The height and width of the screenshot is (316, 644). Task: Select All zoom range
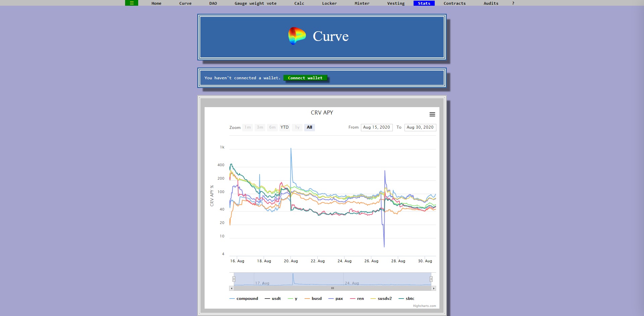click(x=310, y=127)
